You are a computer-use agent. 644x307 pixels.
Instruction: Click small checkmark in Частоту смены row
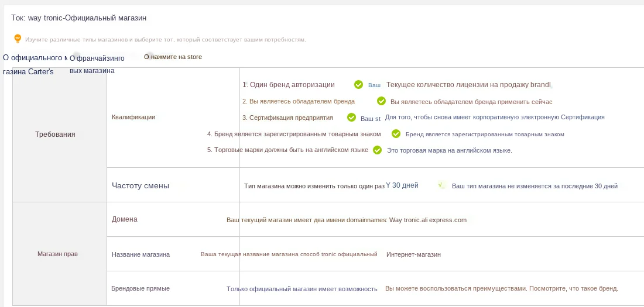pos(441,185)
